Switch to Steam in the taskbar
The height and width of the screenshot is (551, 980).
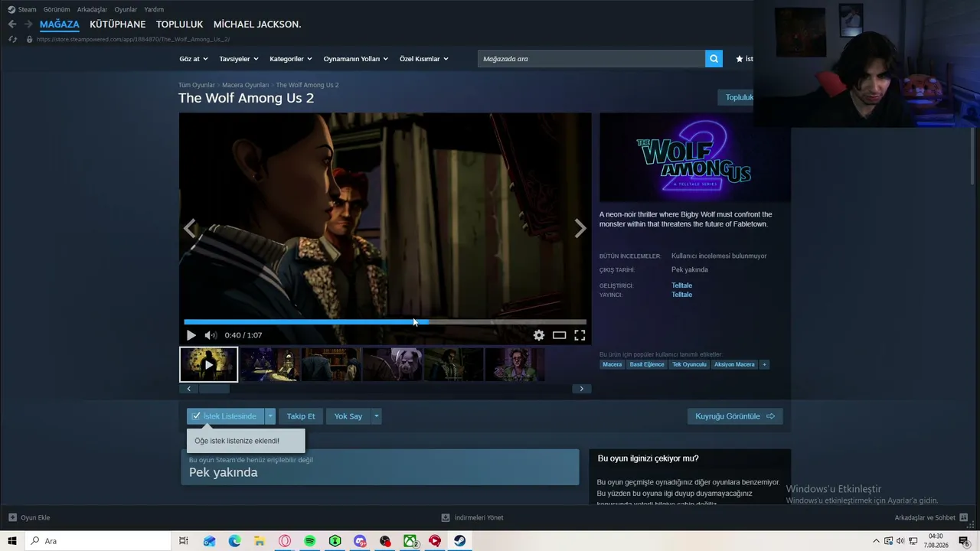[x=459, y=541]
